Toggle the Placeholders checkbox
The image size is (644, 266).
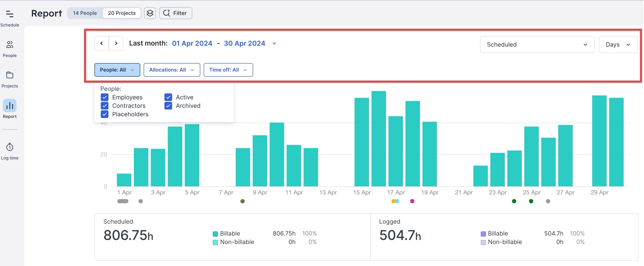click(x=104, y=114)
